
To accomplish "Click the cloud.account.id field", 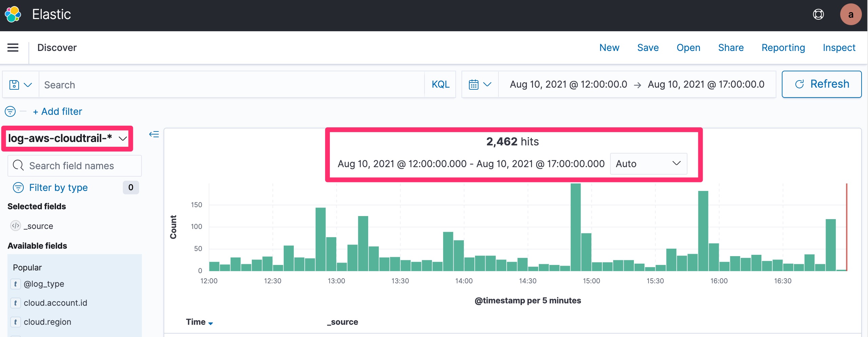I will 55,303.
